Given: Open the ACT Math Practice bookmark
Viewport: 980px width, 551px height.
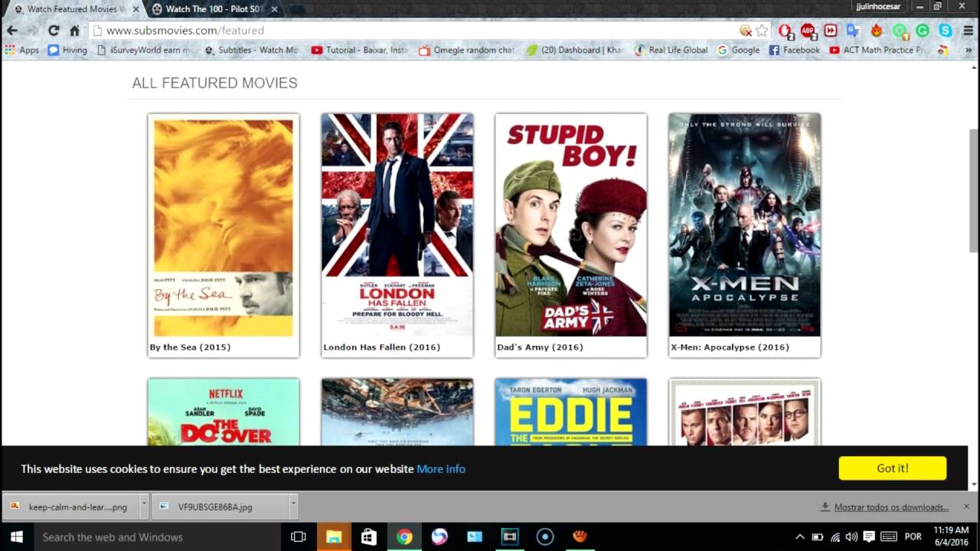Looking at the screenshot, I should 877,50.
